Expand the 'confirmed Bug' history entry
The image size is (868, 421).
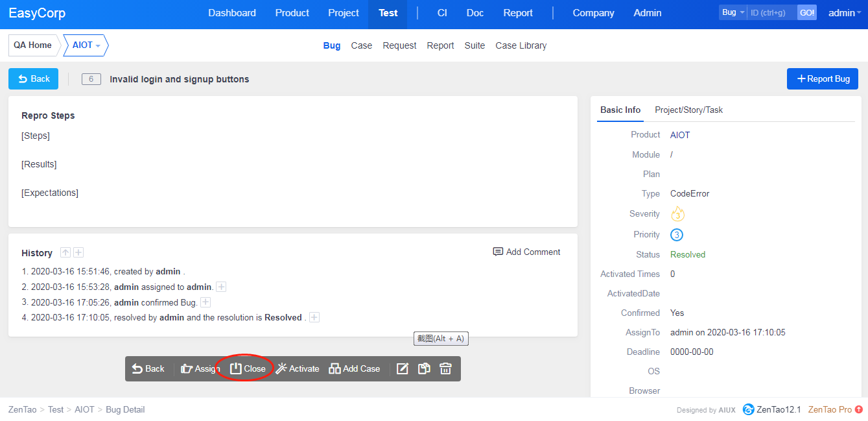(205, 302)
